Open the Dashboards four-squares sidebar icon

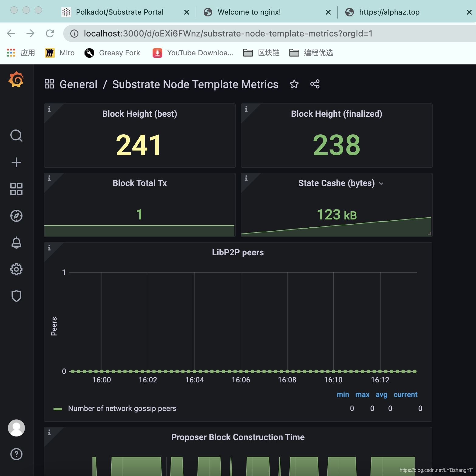16,189
